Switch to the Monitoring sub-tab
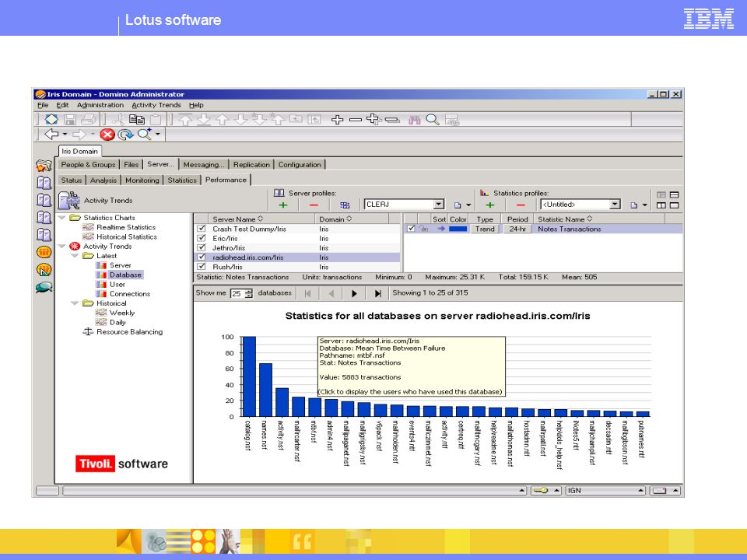Screen dimensions: 747x560 [142, 180]
